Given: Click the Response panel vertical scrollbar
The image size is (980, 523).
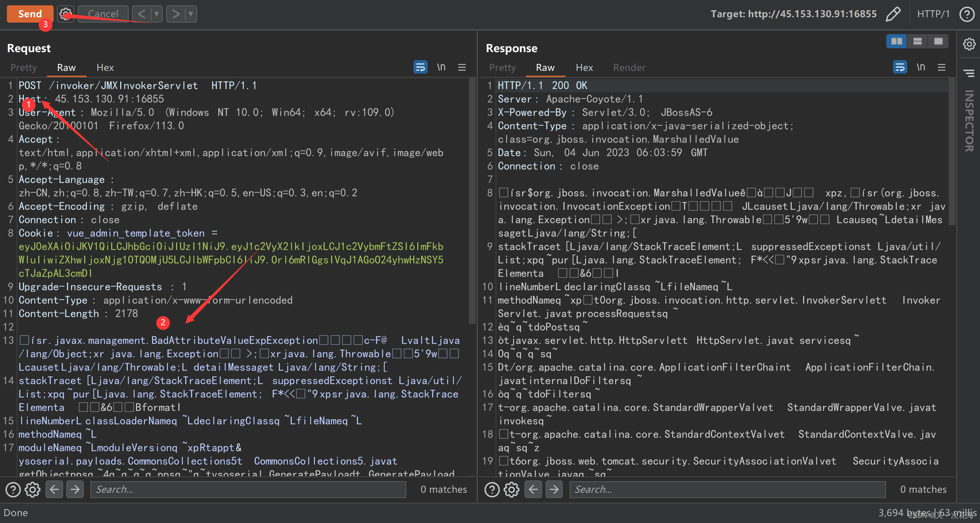Looking at the screenshot, I should [952, 151].
